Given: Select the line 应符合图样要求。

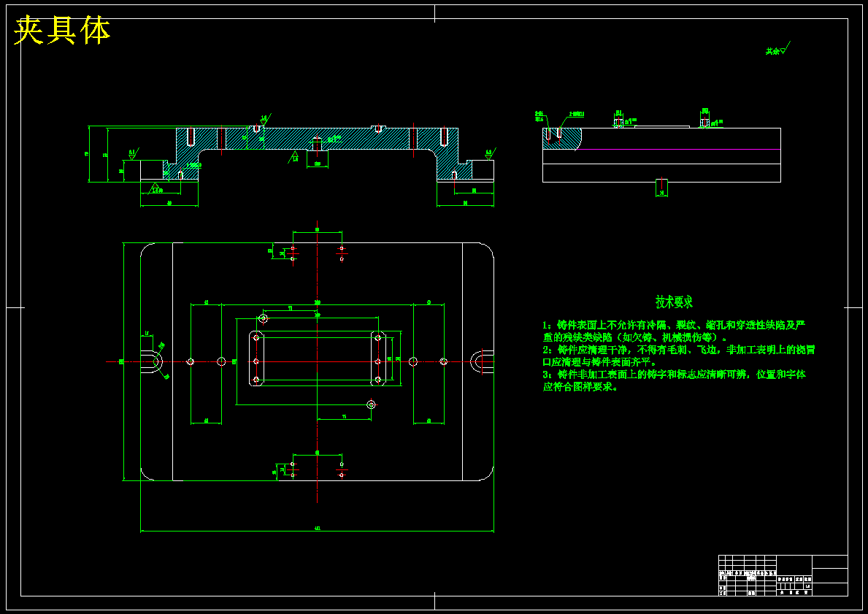Looking at the screenshot, I should (580, 387).
